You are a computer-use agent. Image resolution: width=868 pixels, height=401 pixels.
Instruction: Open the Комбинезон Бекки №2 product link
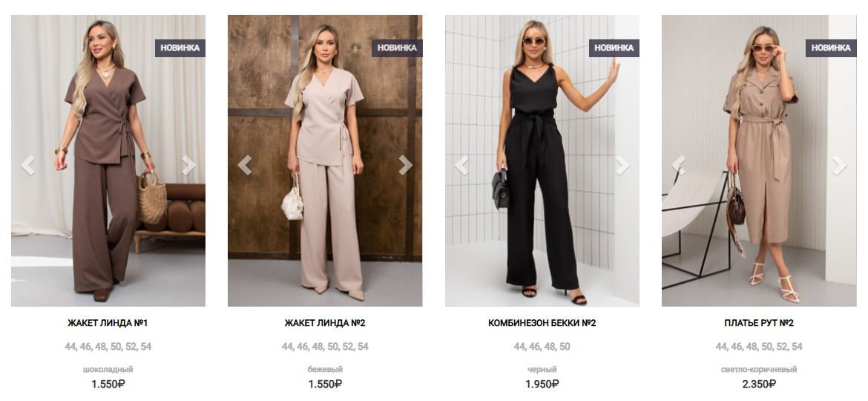[542, 323]
